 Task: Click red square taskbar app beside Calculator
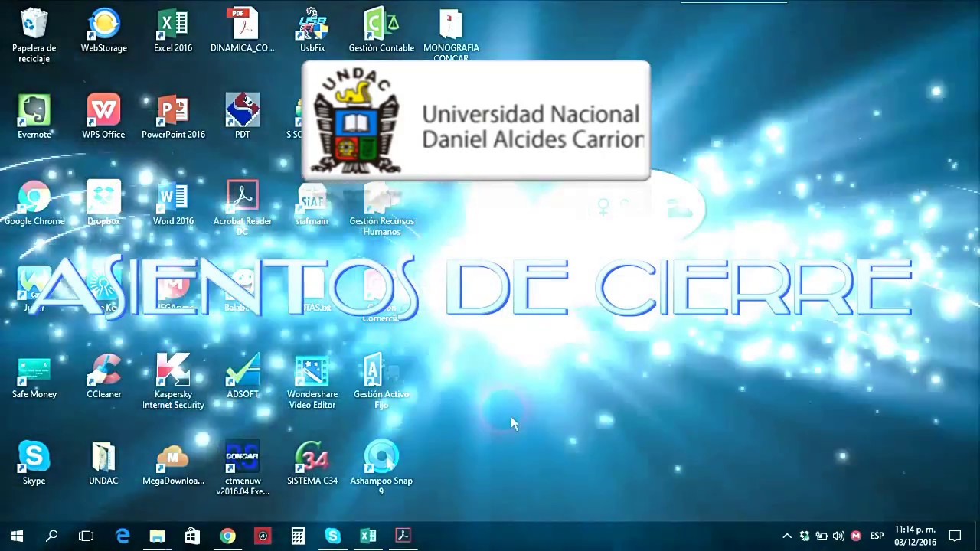(x=263, y=536)
